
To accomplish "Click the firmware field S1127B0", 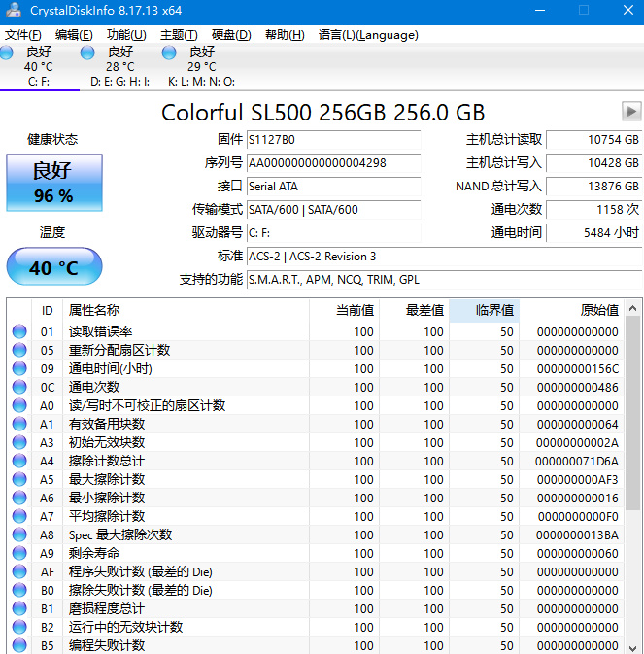I will coord(333,140).
